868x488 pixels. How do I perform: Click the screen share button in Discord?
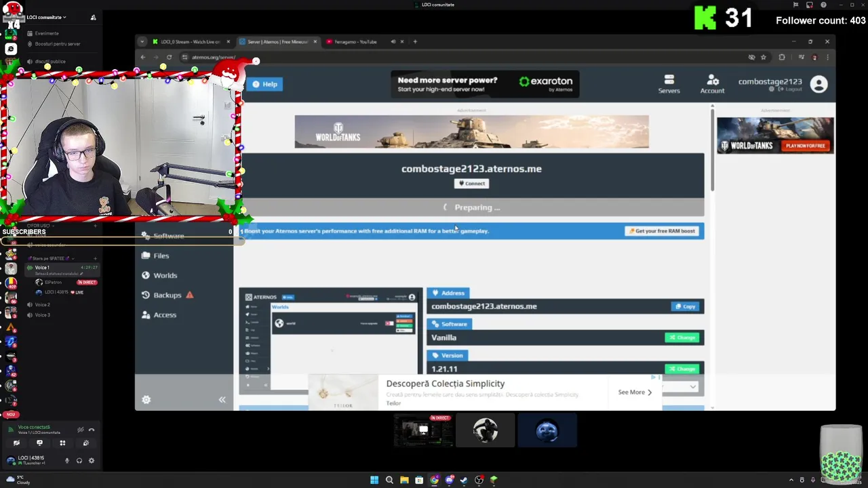(39, 443)
